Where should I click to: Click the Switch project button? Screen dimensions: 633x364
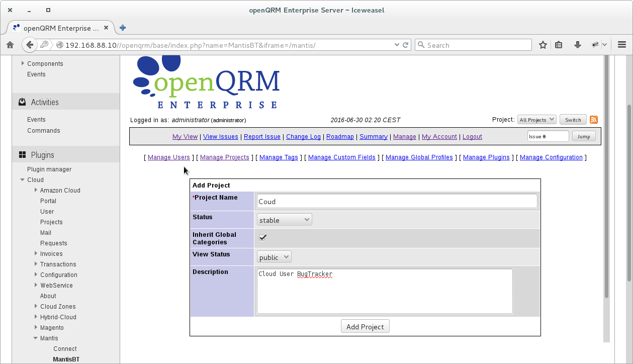pos(573,120)
